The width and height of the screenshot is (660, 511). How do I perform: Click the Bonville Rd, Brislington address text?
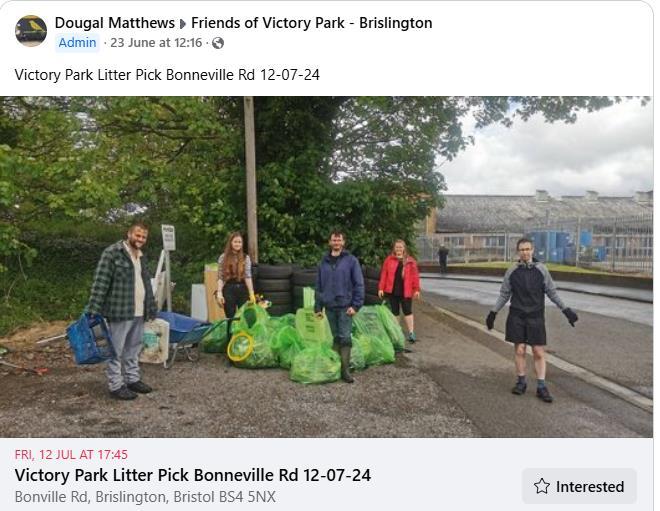click(x=145, y=497)
